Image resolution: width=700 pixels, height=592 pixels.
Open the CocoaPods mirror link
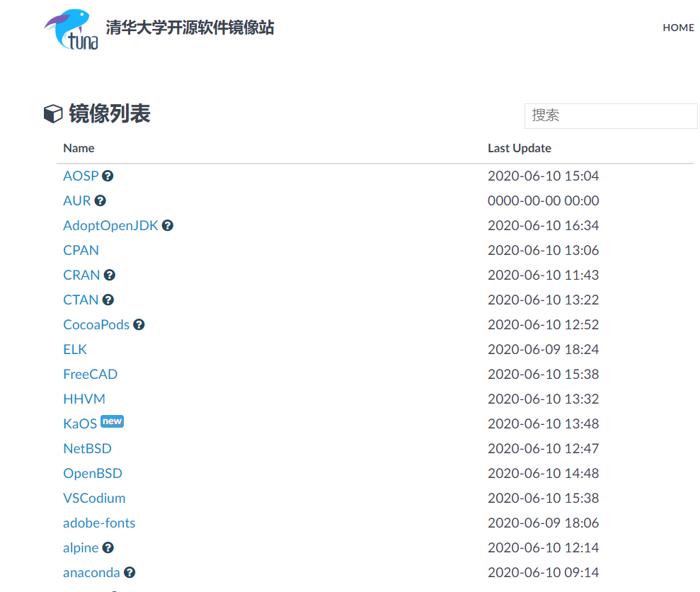click(96, 325)
